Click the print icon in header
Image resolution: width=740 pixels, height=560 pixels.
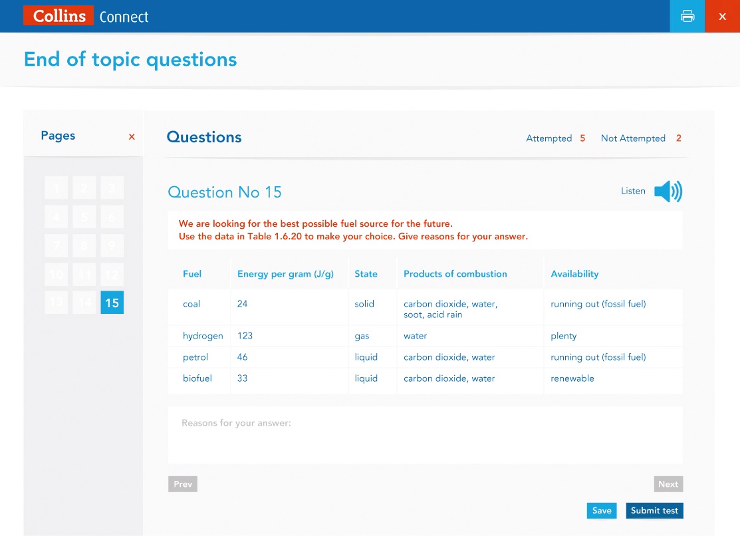tap(687, 16)
